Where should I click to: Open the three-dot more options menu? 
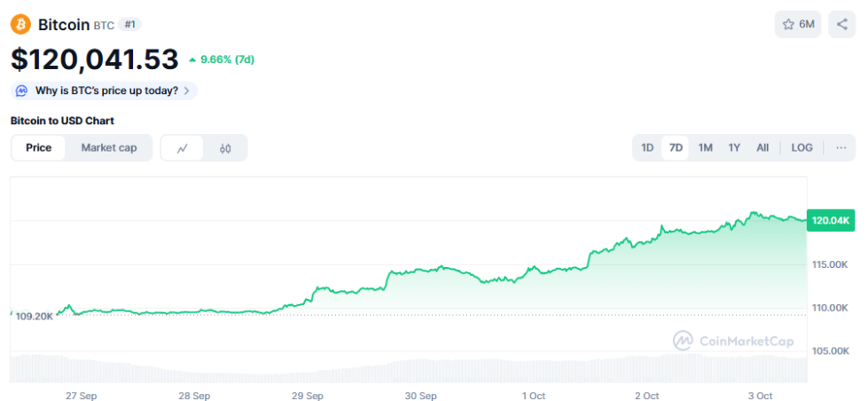coord(841,147)
